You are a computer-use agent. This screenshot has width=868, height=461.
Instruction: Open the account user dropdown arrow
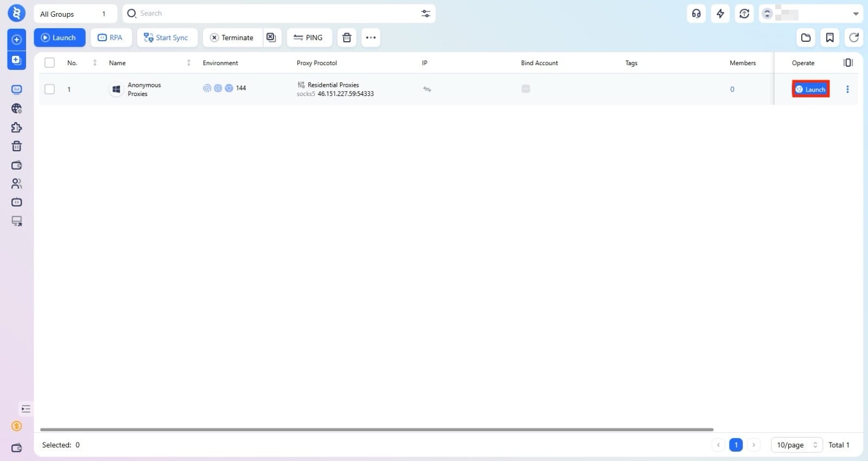[856, 14]
